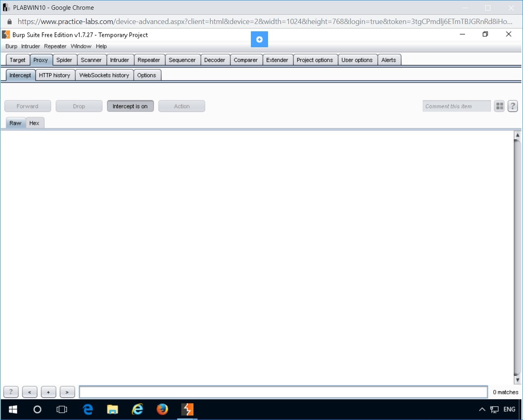
Task: Click the search help question mark button
Action: (x=11, y=392)
